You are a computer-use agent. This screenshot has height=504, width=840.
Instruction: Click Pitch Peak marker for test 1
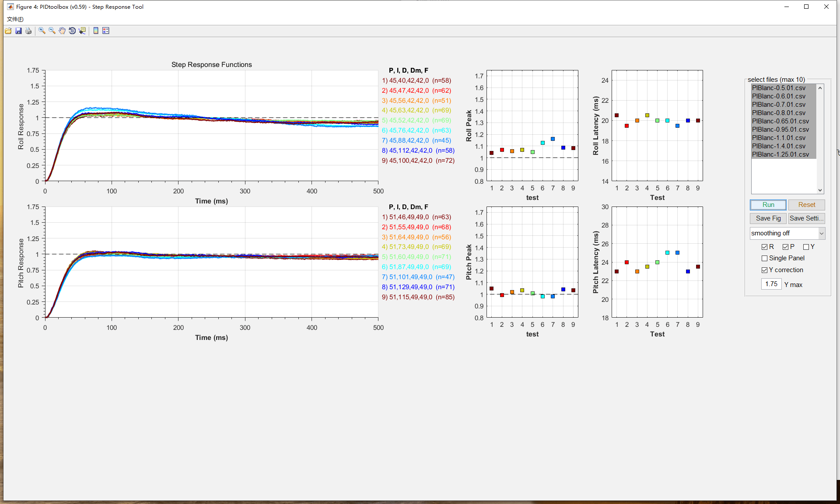click(492, 289)
